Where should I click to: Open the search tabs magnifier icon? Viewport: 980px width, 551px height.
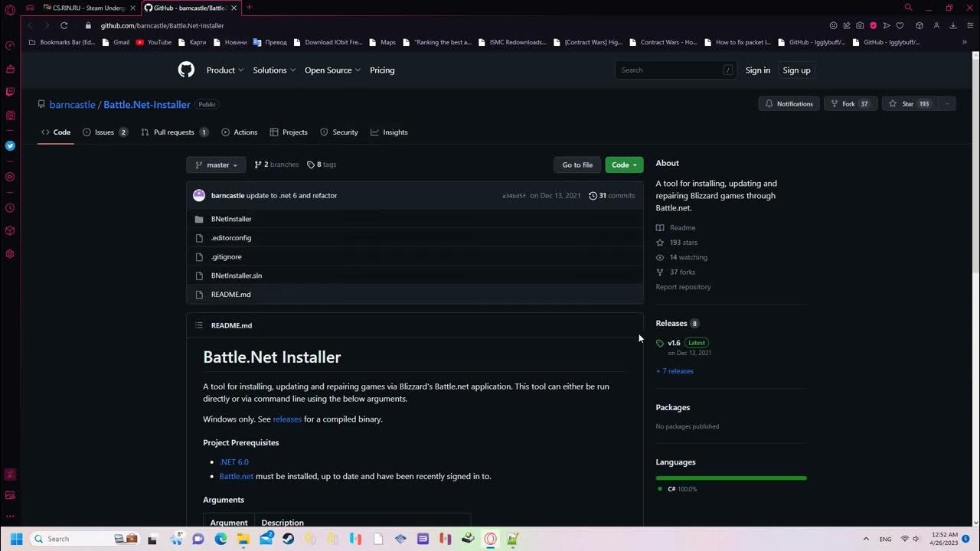(909, 8)
